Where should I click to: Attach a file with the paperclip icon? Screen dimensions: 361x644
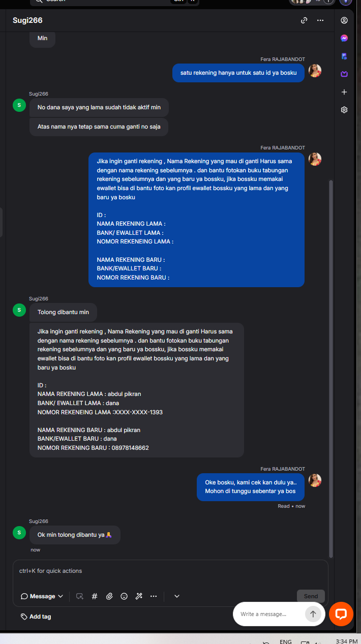click(109, 596)
